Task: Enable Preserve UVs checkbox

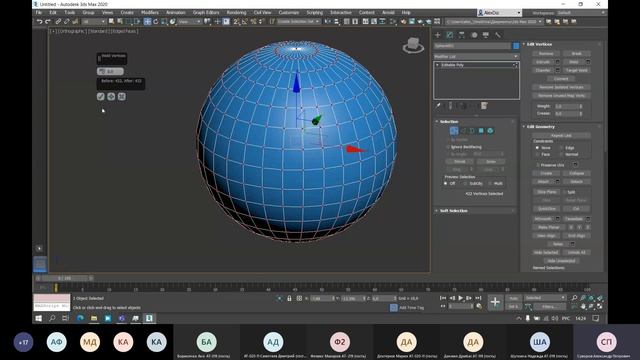Action: [x=537, y=165]
